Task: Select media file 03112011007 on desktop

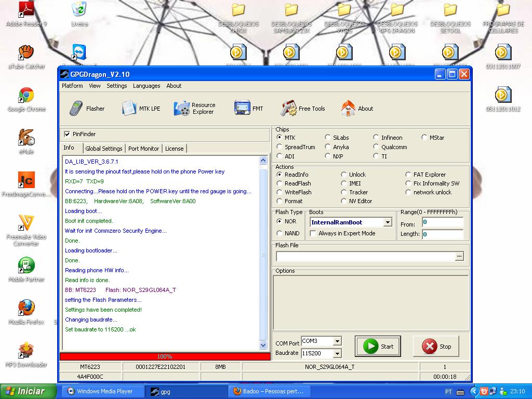Action: 503,57
